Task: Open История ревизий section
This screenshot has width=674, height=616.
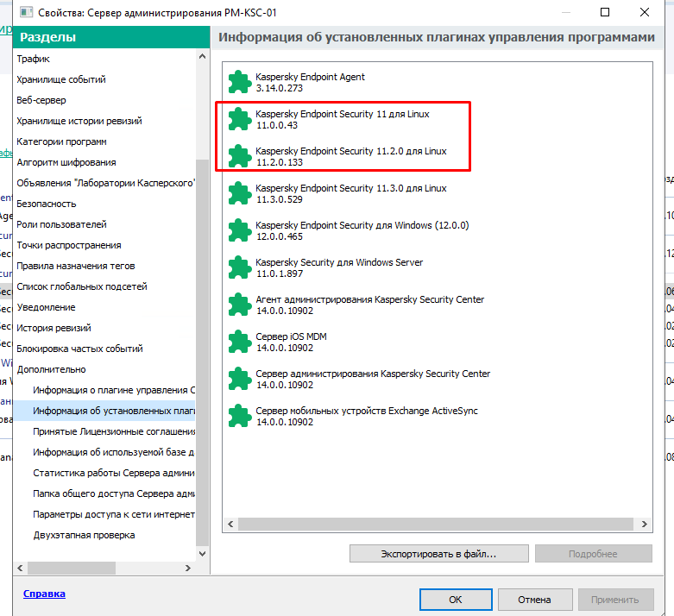Action: [54, 328]
